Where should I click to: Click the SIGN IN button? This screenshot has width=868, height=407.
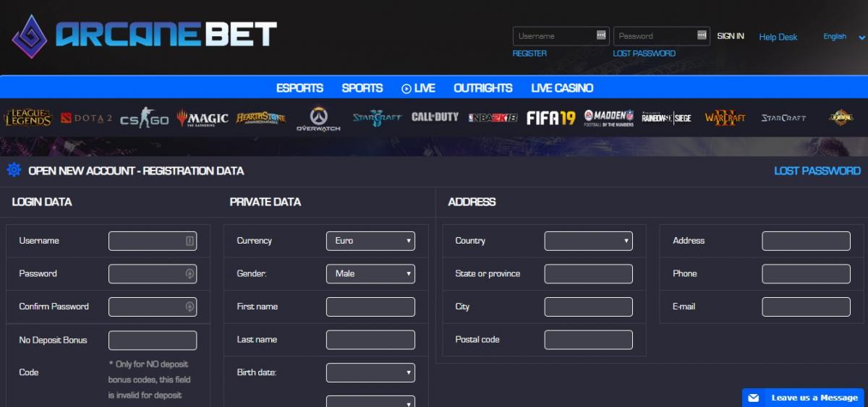tap(731, 35)
